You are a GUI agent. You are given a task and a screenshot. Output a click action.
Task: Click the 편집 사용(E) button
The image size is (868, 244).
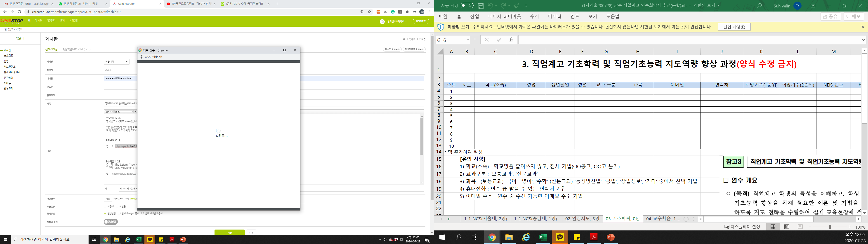coord(734,27)
